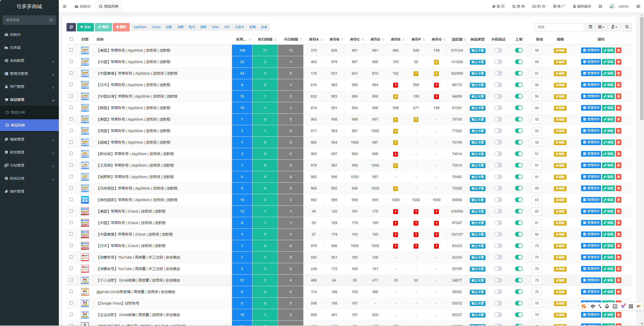The width and height of the screenshot is (644, 326).
Task: Click 清除缓存 link in top bar
Action: click(582, 6)
